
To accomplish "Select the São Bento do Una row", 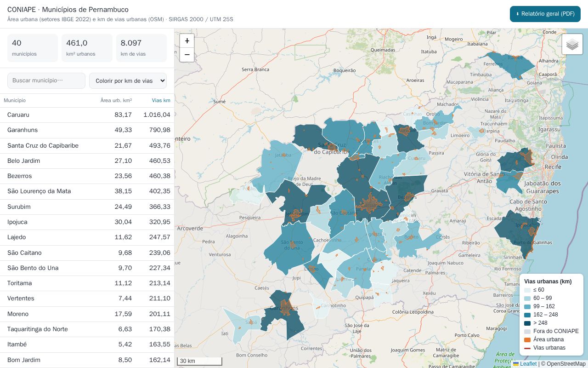I will [x=87, y=268].
